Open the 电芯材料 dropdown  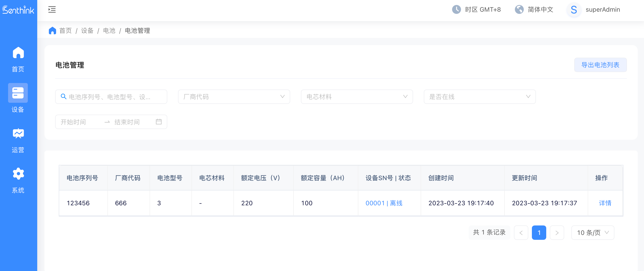(357, 97)
